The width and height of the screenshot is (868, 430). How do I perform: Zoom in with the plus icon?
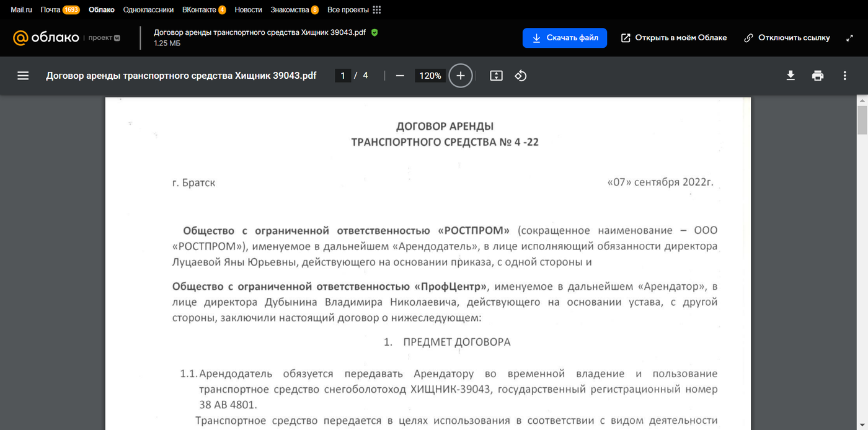[x=460, y=76]
